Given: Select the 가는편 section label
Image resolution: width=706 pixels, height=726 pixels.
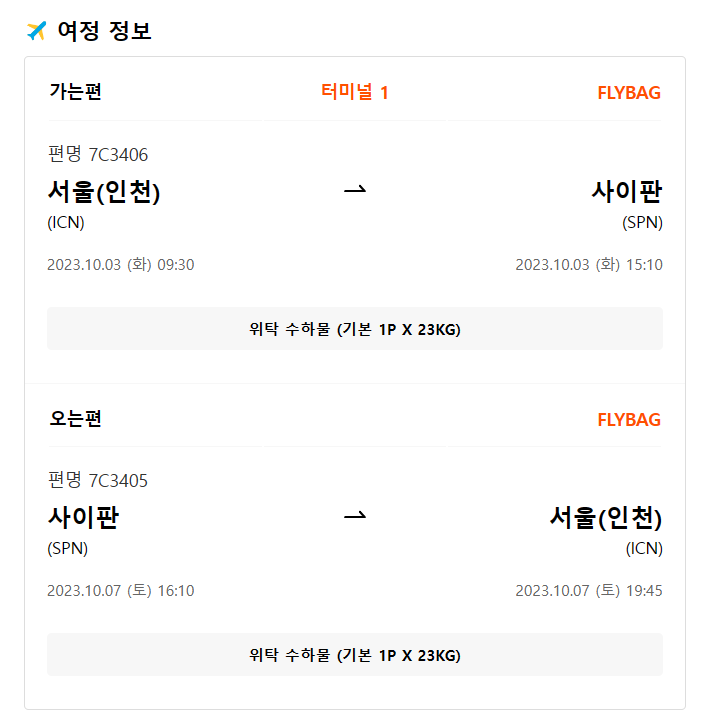Looking at the screenshot, I should [75, 92].
